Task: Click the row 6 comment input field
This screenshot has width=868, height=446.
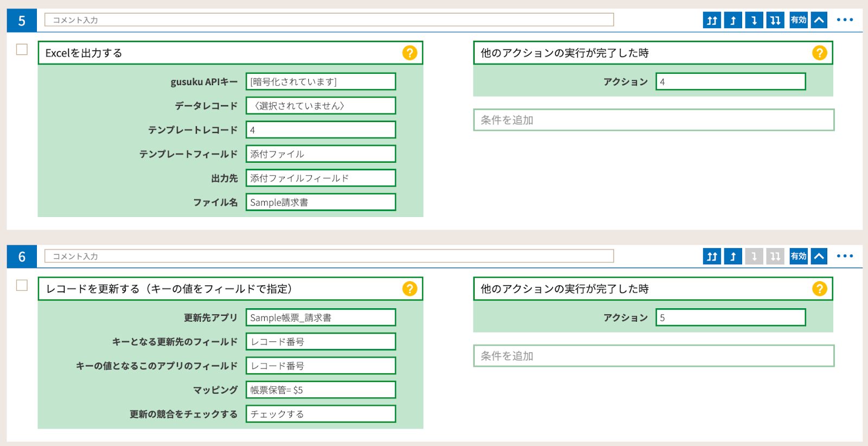Action: (x=329, y=256)
